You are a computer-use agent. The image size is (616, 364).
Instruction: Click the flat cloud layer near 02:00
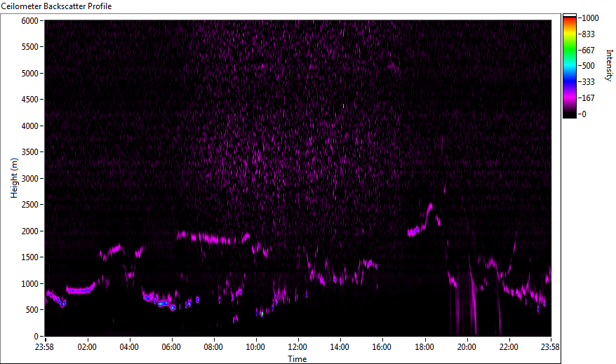tap(81, 290)
